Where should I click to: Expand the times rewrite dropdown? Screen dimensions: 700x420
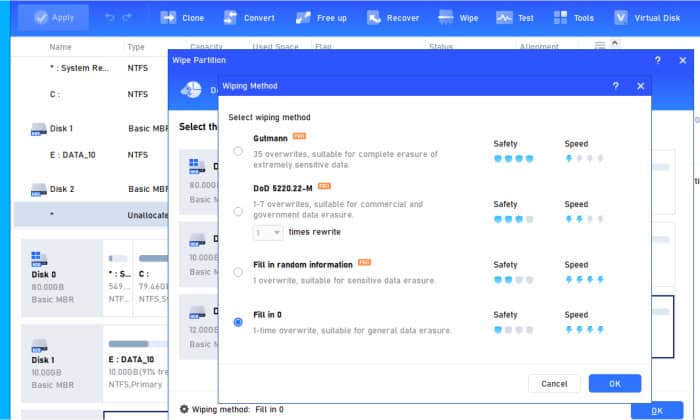(268, 232)
